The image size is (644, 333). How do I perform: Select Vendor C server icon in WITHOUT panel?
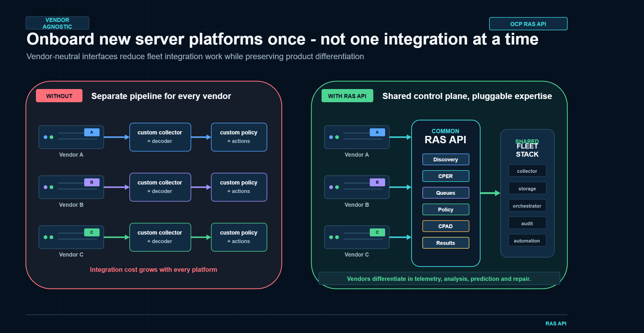click(71, 237)
